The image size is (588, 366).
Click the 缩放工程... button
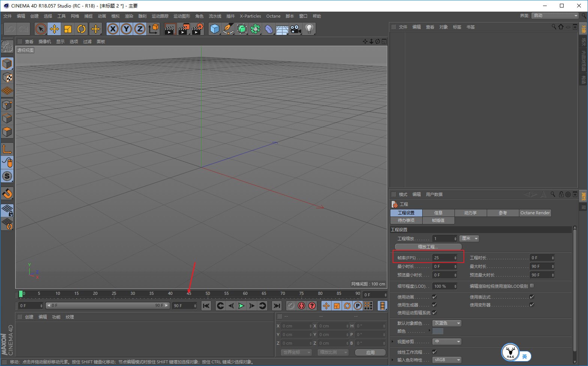tap(428, 247)
